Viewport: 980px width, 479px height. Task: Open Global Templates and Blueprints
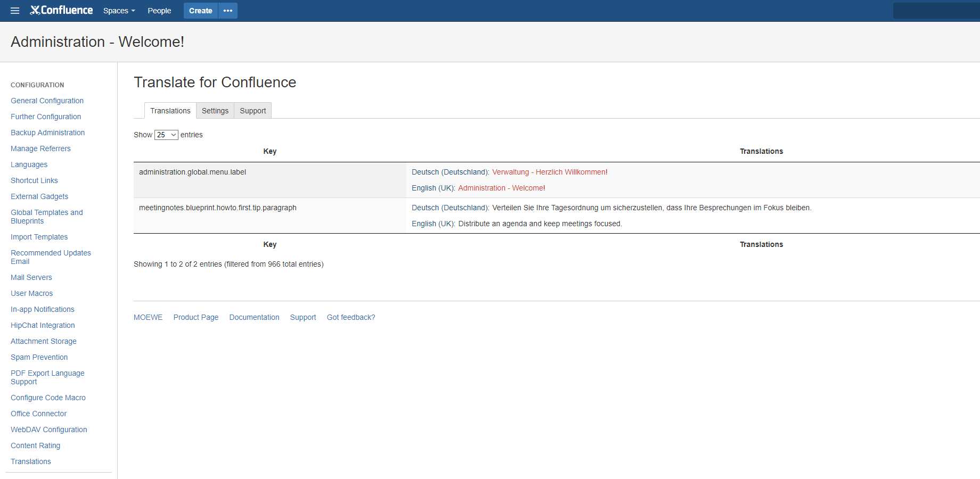pos(47,217)
